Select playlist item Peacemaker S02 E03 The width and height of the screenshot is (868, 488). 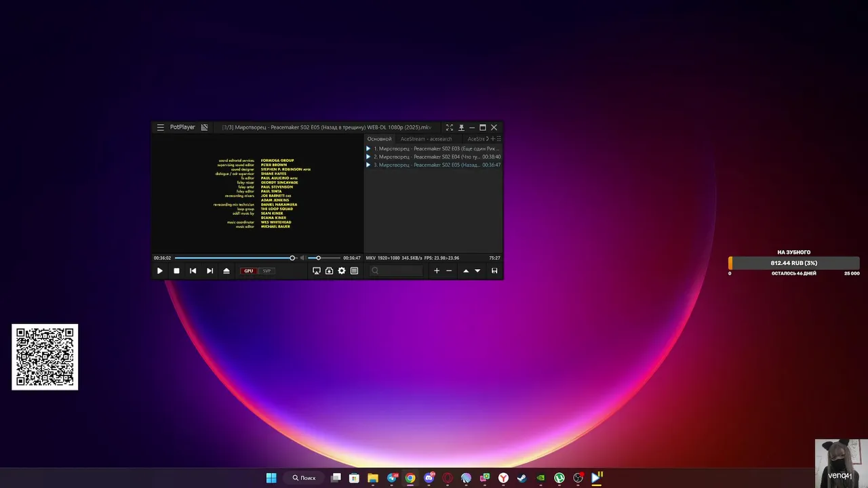pos(433,148)
